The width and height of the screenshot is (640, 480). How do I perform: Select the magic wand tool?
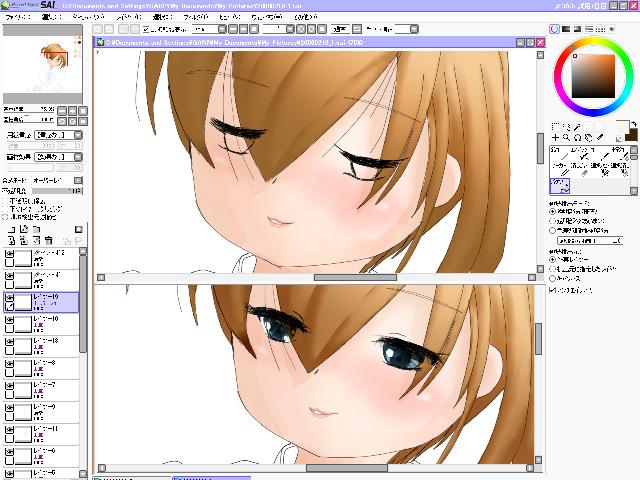[577, 127]
